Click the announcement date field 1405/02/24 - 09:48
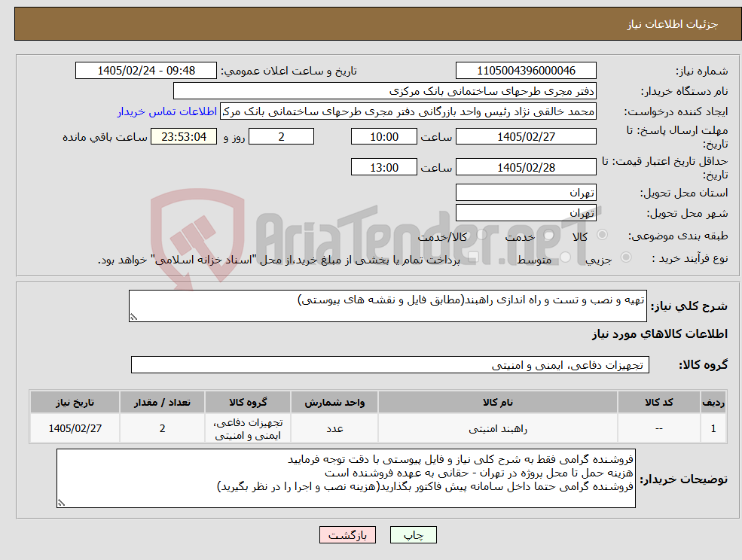 pyautogui.click(x=145, y=71)
